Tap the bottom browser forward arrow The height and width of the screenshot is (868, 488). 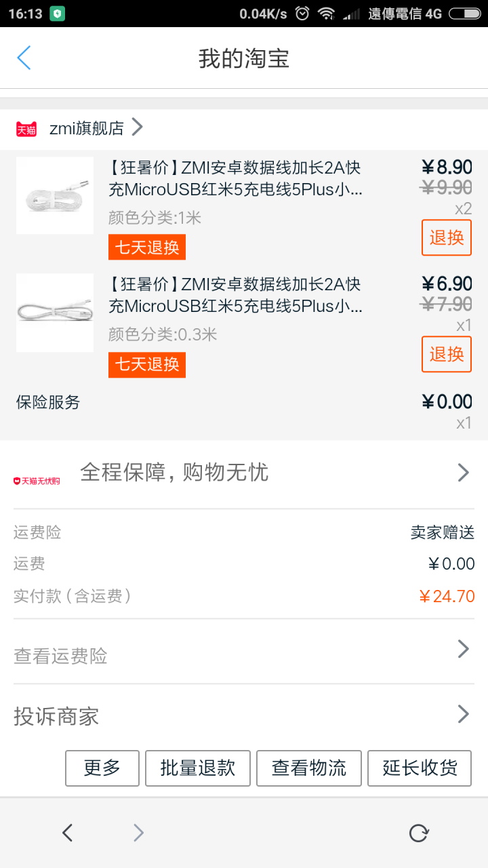click(x=138, y=833)
